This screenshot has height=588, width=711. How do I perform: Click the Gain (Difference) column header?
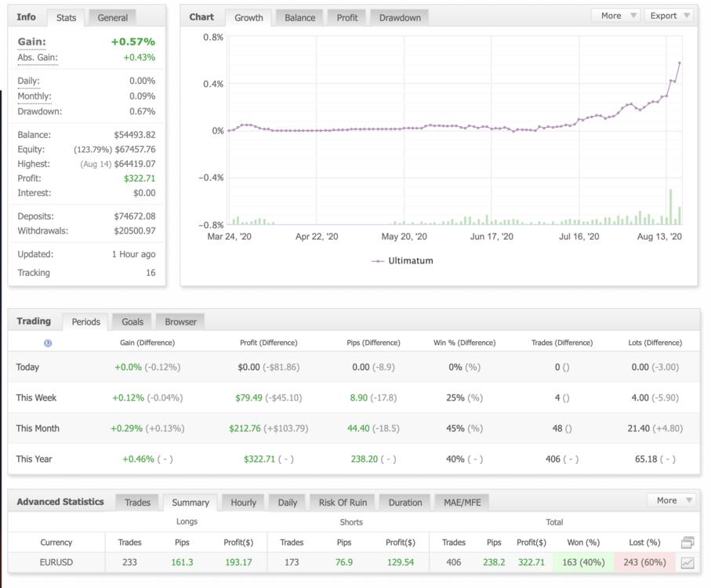(x=147, y=343)
